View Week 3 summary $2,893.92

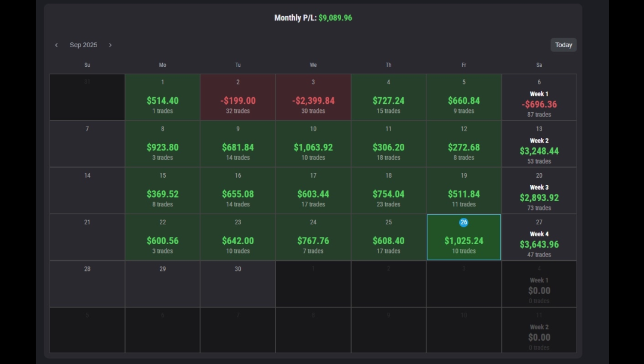539,190
